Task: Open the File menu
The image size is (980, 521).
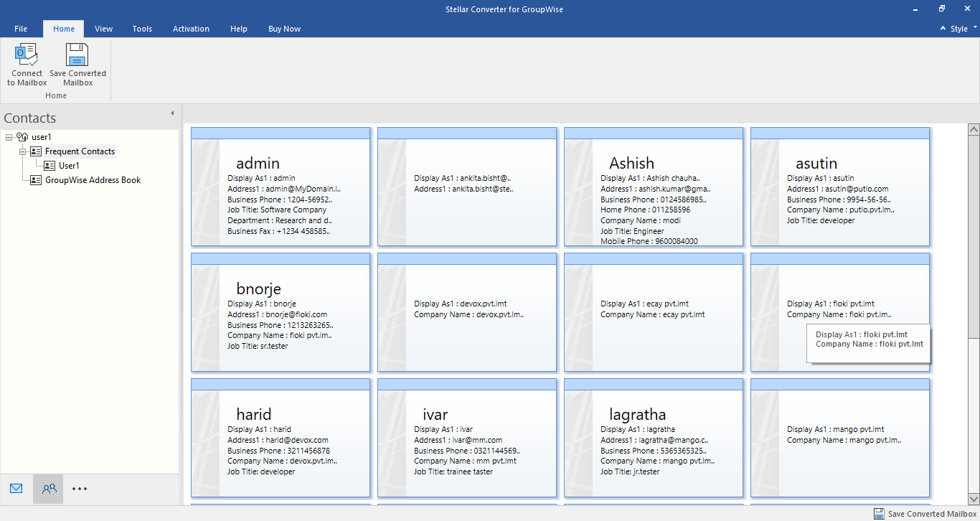Action: pyautogui.click(x=21, y=29)
